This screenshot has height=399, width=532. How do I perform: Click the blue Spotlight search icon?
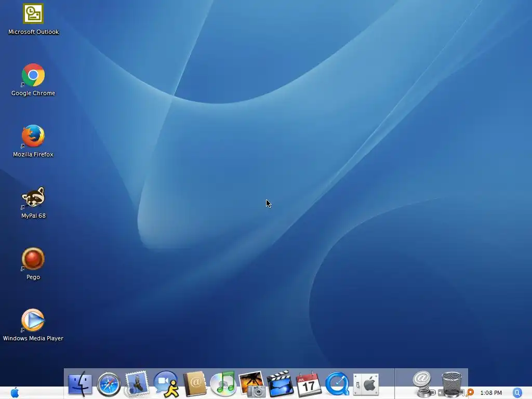(517, 393)
